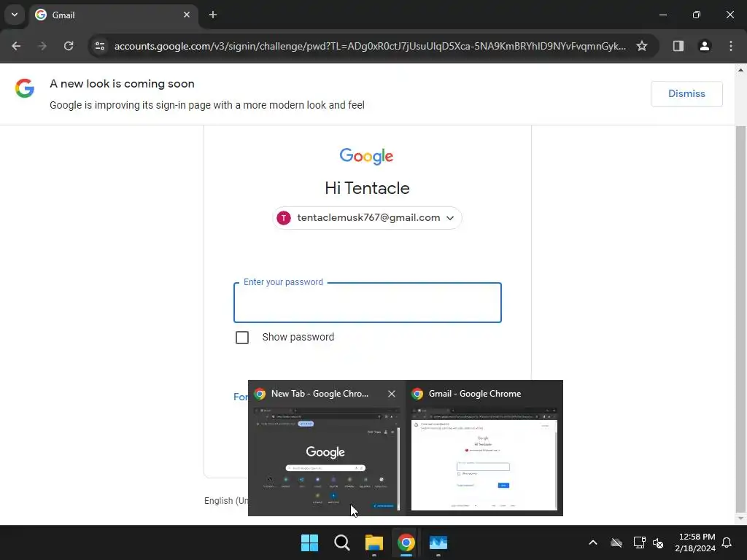Click the address bar URL

coord(370,46)
